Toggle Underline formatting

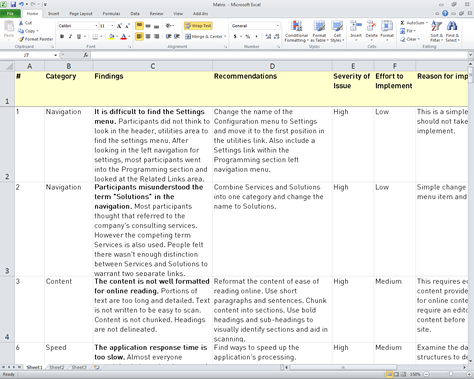click(x=79, y=36)
